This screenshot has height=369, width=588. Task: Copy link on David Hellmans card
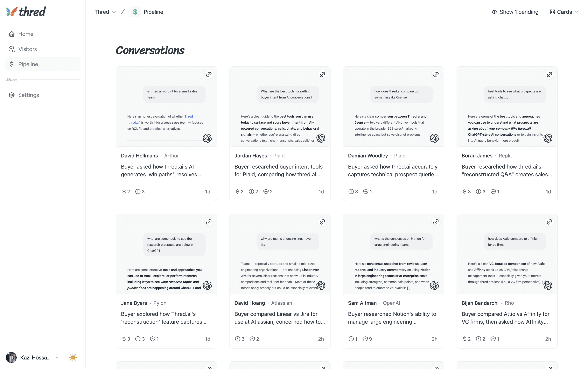pyautogui.click(x=209, y=74)
